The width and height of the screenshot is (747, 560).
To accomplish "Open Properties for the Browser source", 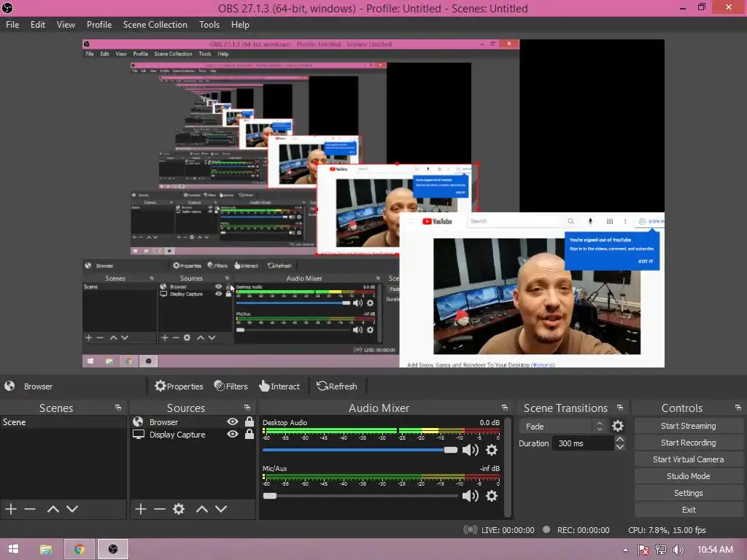I will [179, 386].
